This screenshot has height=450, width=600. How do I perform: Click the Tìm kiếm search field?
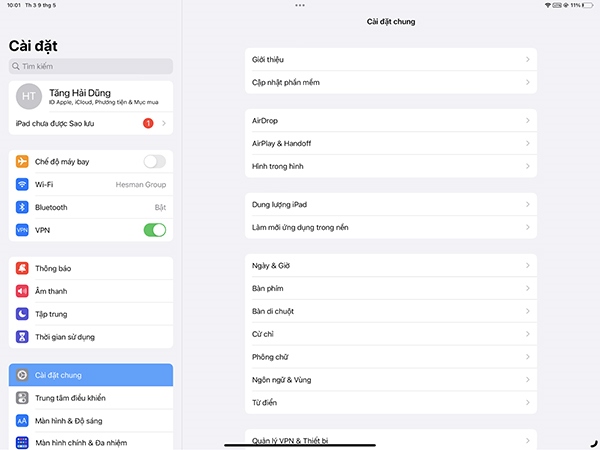point(90,66)
